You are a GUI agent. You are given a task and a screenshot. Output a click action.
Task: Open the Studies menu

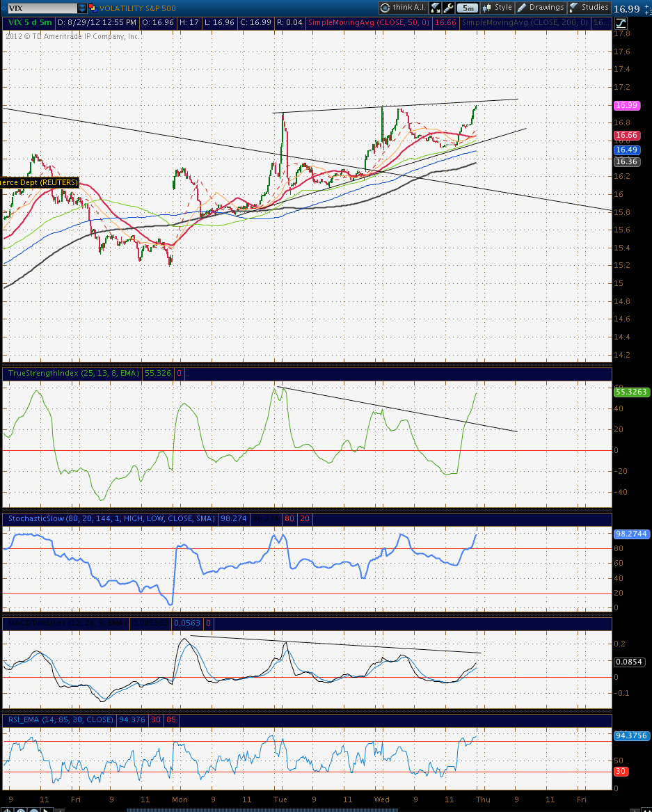pyautogui.click(x=589, y=8)
